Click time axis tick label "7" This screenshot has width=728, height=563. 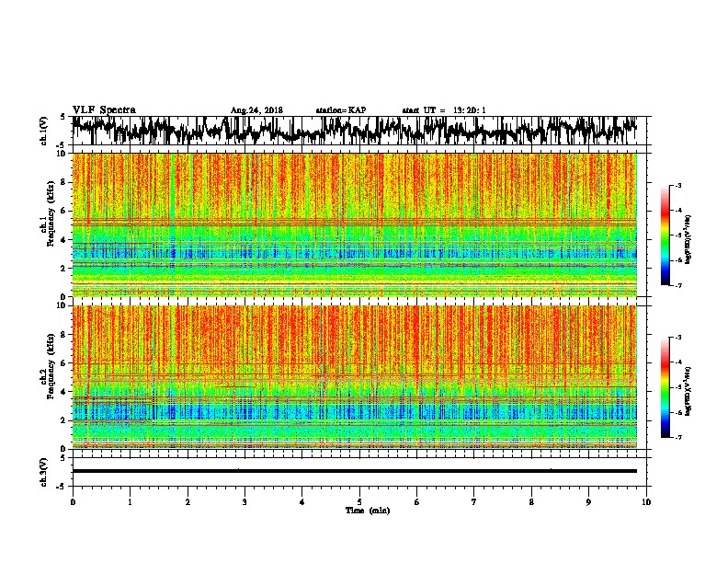474,502
